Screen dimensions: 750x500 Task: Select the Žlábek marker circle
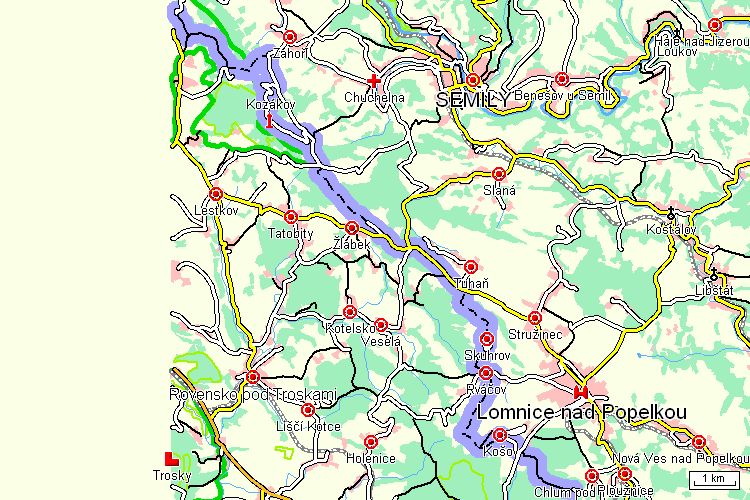click(352, 228)
